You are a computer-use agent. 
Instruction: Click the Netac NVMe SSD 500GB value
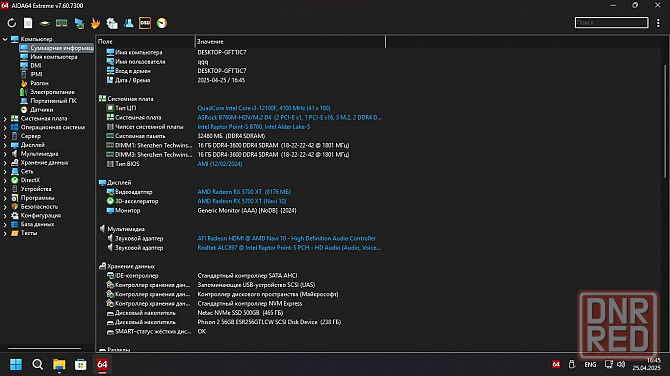pyautogui.click(x=240, y=313)
